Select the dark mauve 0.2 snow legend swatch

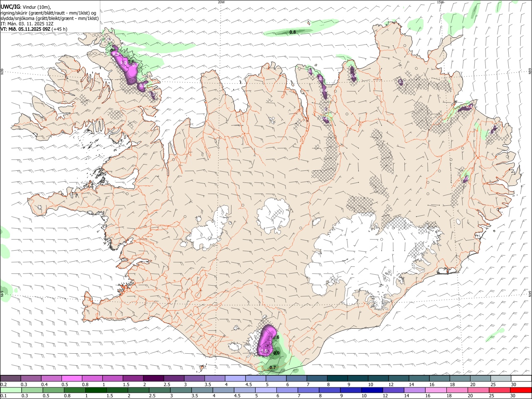point(11,379)
